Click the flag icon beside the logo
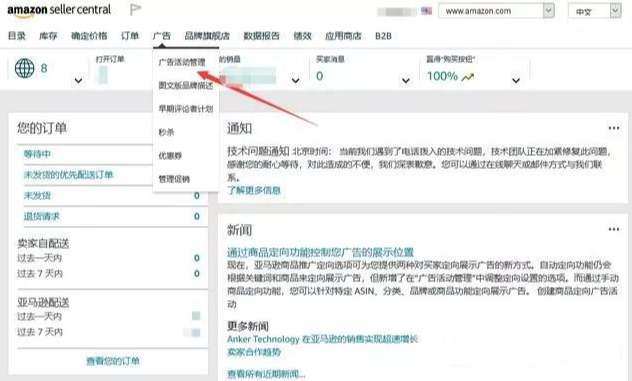The height and width of the screenshot is (381, 632). (x=135, y=9)
